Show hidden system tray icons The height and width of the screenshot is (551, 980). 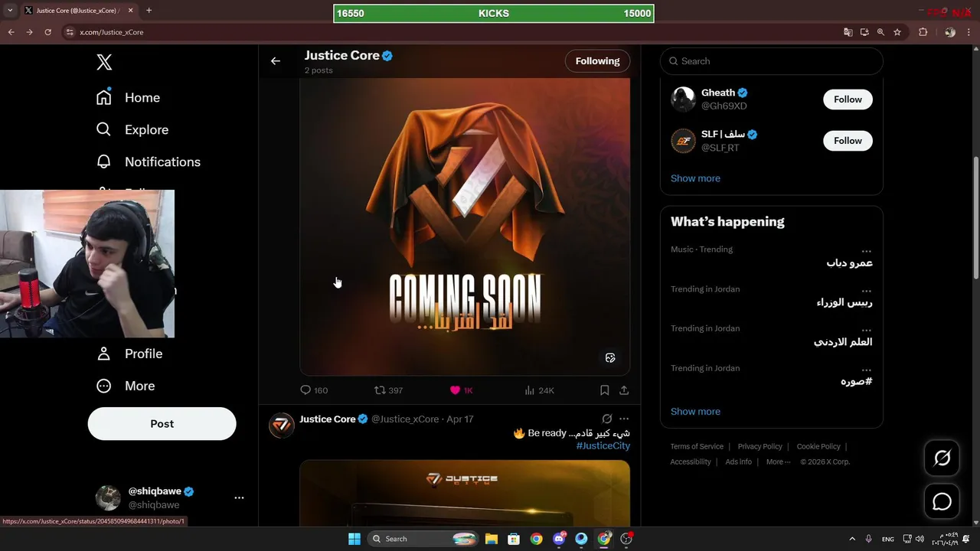pyautogui.click(x=851, y=539)
